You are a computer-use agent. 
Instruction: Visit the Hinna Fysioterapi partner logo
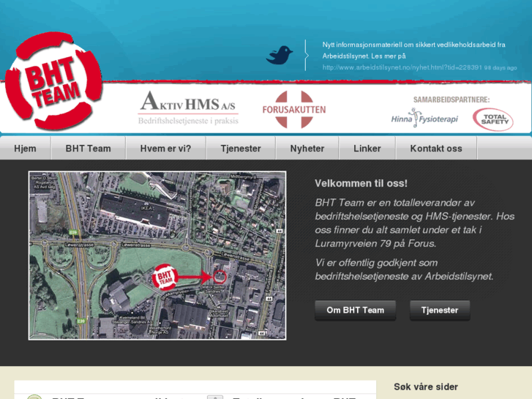click(x=424, y=118)
